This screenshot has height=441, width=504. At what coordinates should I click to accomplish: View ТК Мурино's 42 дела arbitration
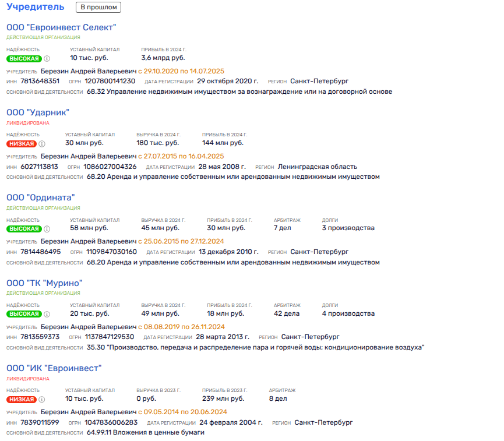click(x=287, y=313)
